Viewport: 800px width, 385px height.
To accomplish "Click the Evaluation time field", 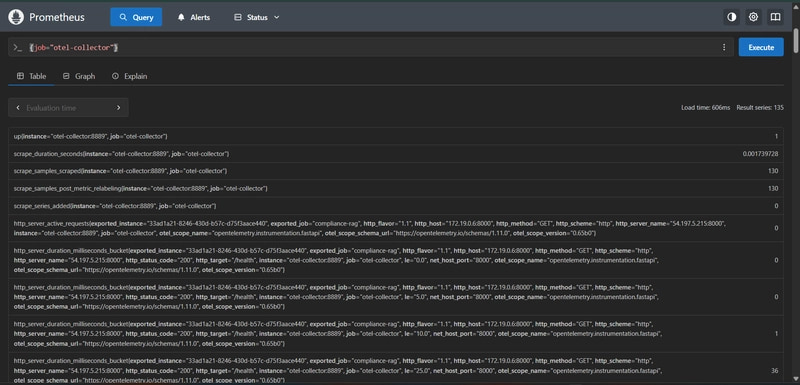I will point(68,108).
